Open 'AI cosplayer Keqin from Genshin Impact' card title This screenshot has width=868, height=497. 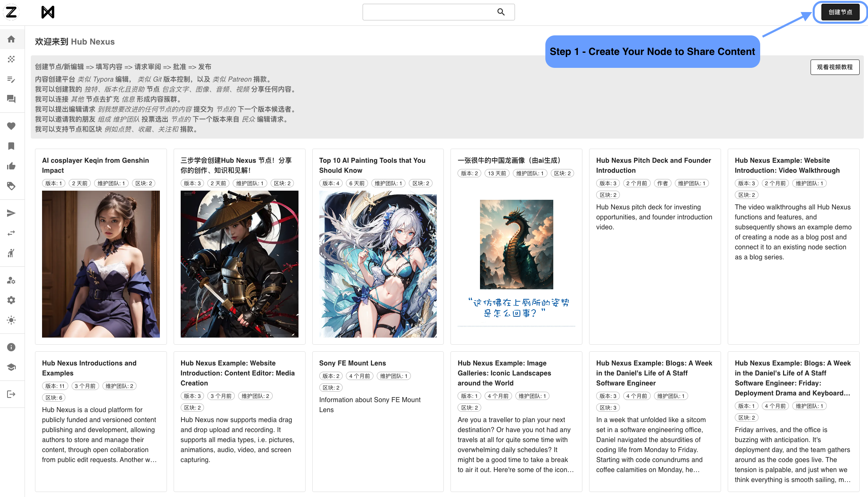click(x=95, y=165)
